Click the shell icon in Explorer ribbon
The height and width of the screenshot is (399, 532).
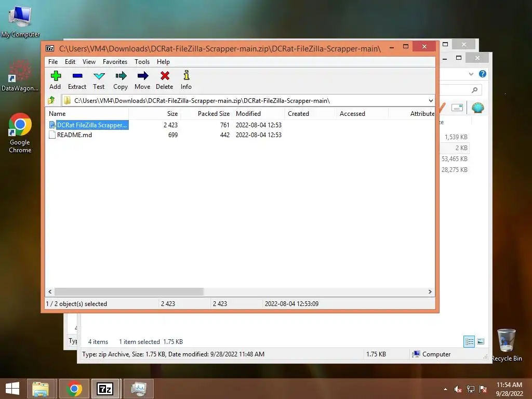coord(478,108)
